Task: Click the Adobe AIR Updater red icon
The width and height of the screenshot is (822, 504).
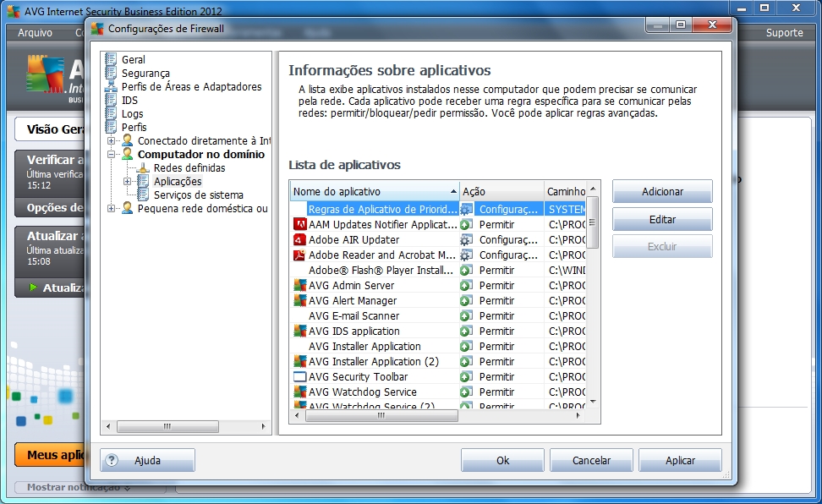Action: point(300,239)
